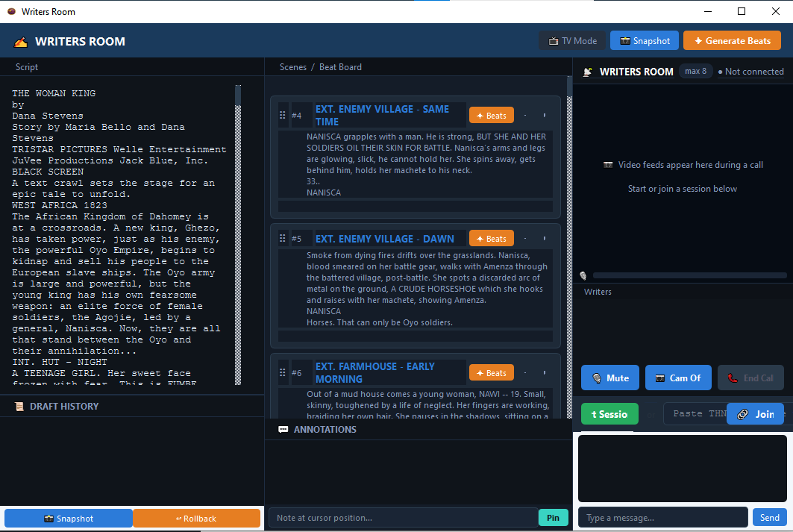
Task: Click the empty notes bar under scene #4
Action: [416, 207]
